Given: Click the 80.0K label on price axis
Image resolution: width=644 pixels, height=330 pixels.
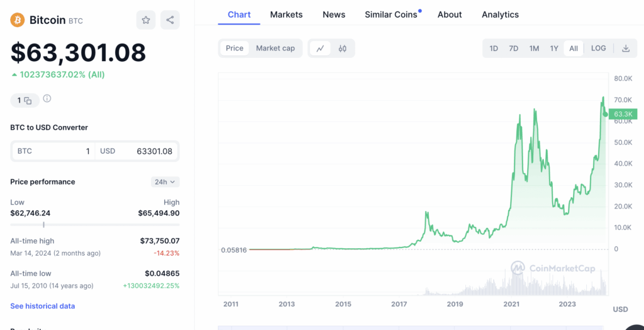Looking at the screenshot, I should coord(623,78).
